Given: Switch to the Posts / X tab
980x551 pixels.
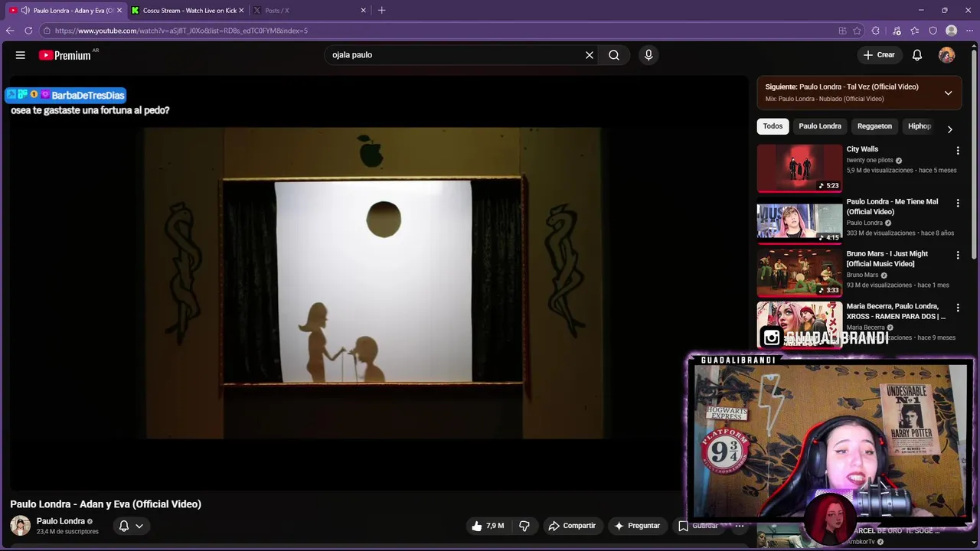Looking at the screenshot, I should click(x=310, y=10).
